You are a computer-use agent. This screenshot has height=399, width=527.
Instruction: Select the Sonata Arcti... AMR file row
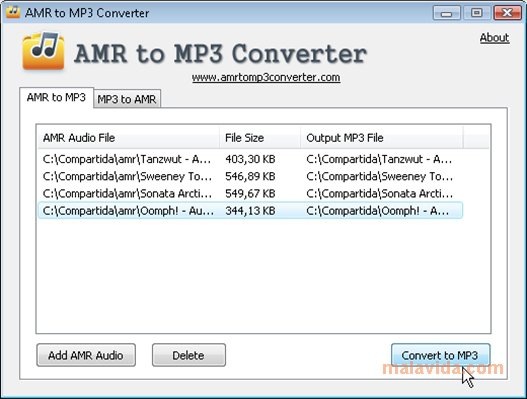pos(250,193)
